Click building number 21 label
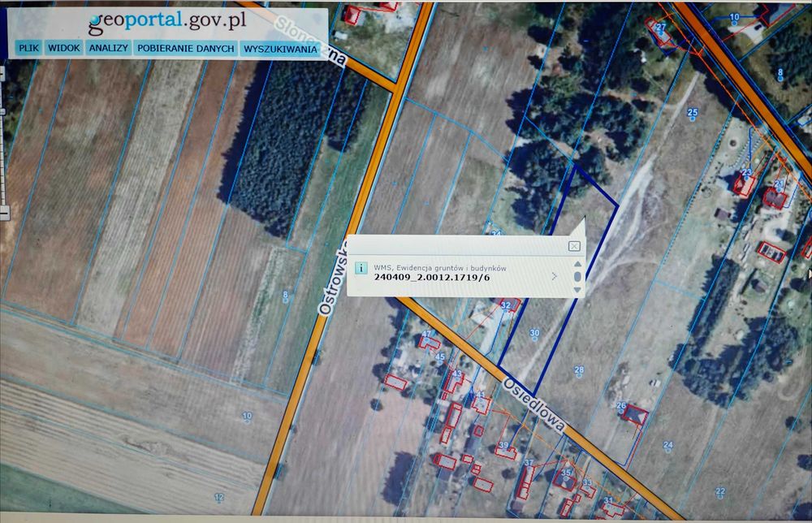812x523 pixels. [779, 184]
